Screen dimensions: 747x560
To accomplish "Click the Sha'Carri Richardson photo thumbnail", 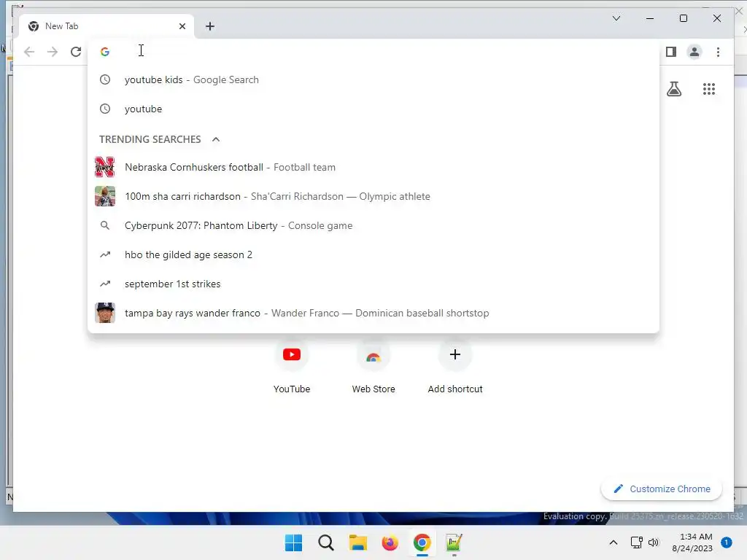I will coord(105,196).
